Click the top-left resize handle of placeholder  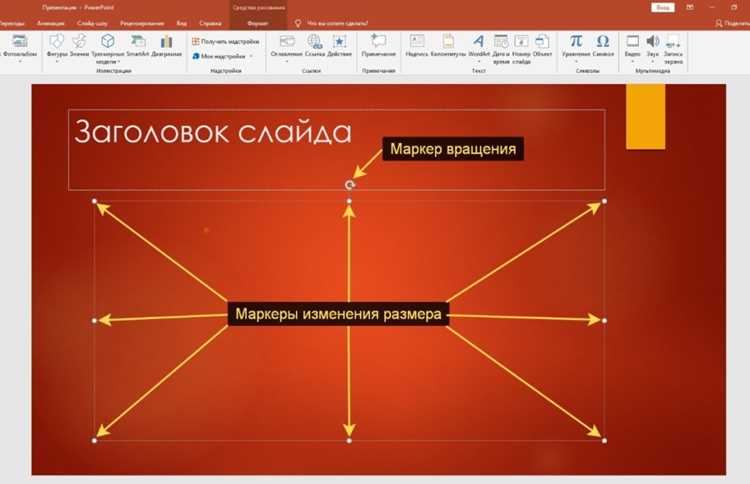tap(94, 201)
